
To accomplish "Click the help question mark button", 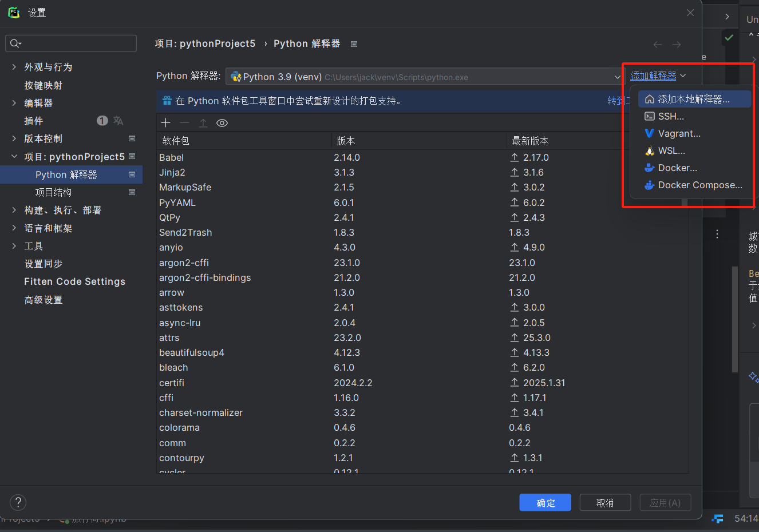I will (18, 502).
